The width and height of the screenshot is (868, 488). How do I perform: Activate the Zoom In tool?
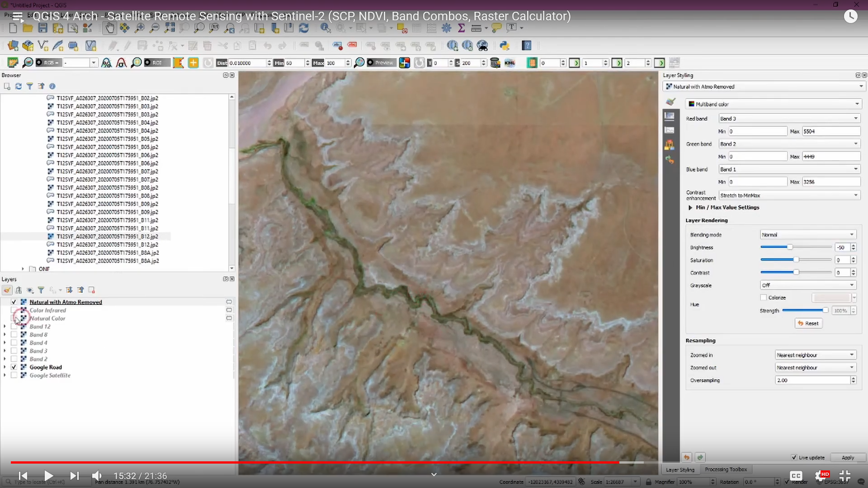tap(140, 28)
